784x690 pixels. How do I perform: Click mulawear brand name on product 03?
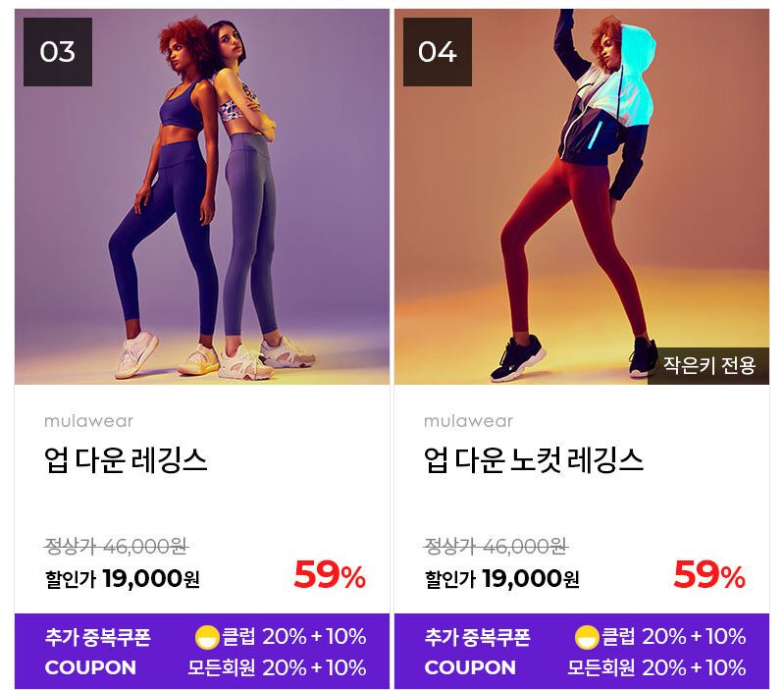(89, 421)
